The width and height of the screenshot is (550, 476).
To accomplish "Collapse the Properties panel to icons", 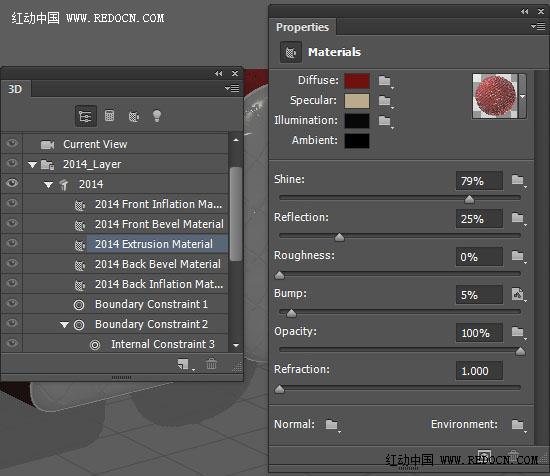I will pos(525,12).
